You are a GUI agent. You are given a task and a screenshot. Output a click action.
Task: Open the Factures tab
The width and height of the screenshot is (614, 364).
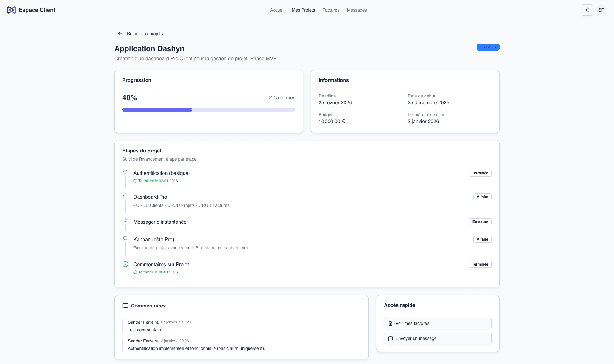point(331,10)
